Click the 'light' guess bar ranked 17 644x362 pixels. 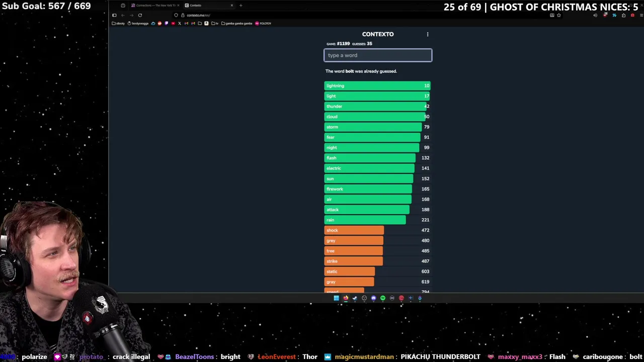[377, 96]
